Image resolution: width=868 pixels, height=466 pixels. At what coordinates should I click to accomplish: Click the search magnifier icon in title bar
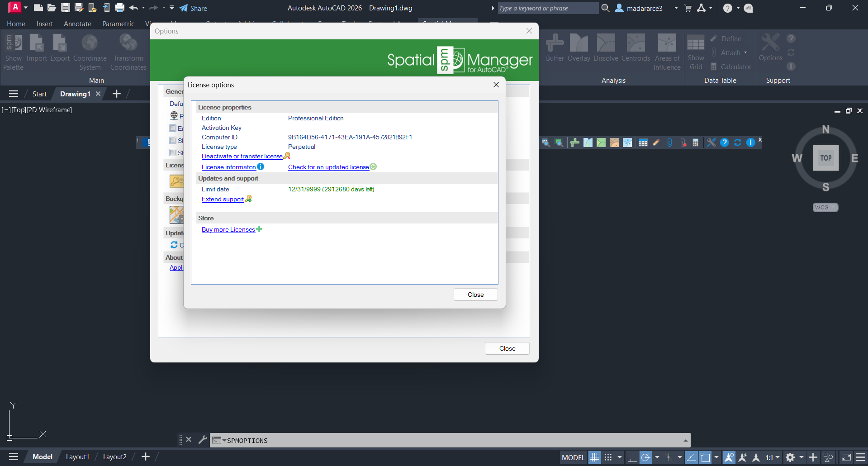605,8
